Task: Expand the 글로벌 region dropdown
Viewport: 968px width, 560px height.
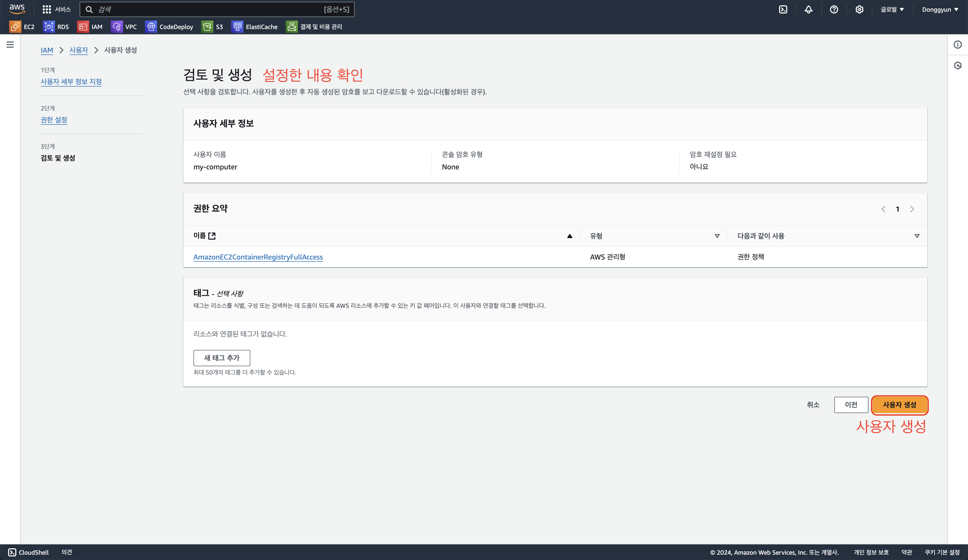Action: click(892, 10)
